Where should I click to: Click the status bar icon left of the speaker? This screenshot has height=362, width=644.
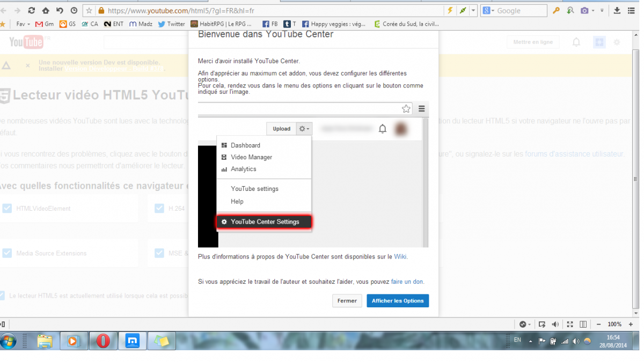click(542, 324)
